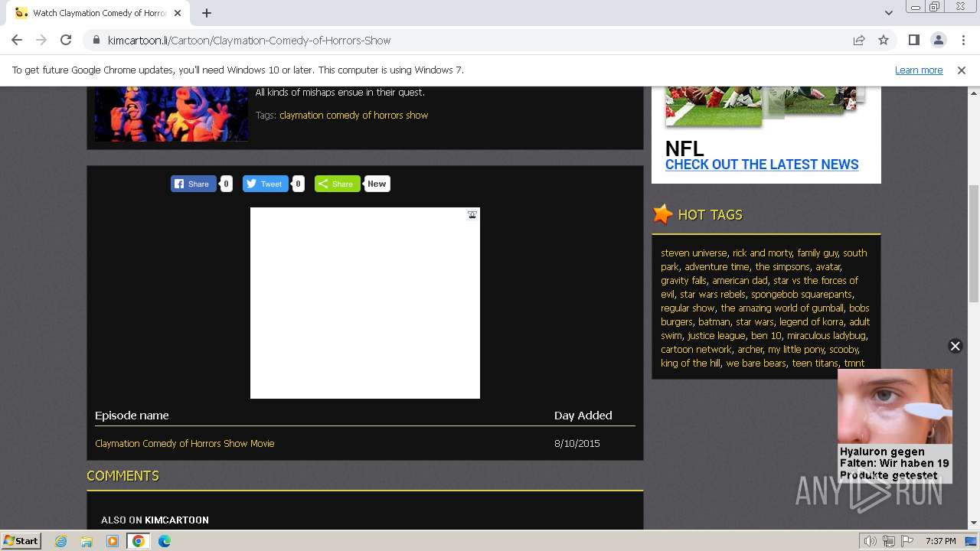Screen dimensions: 980x551
Task: Open Windows Media Player taskbar icon
Action: [113, 541]
